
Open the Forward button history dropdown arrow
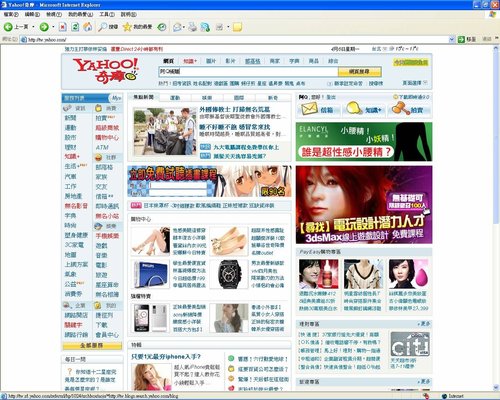click(x=53, y=27)
